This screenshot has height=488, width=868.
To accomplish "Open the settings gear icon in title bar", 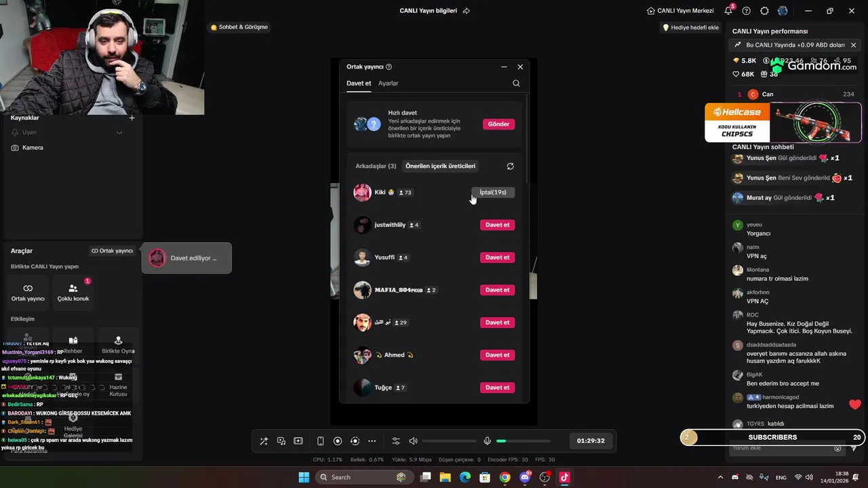I will coord(764,11).
